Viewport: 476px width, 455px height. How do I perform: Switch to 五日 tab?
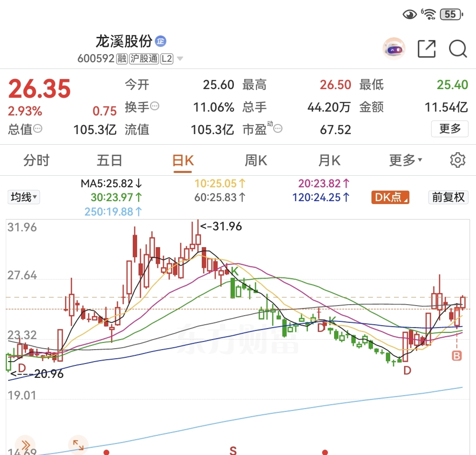point(110,160)
